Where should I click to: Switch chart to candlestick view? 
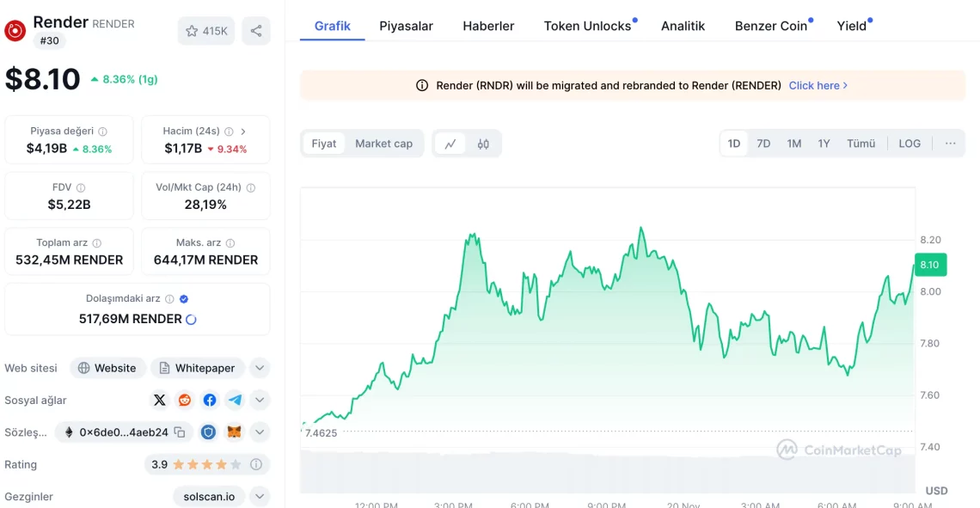tap(483, 144)
